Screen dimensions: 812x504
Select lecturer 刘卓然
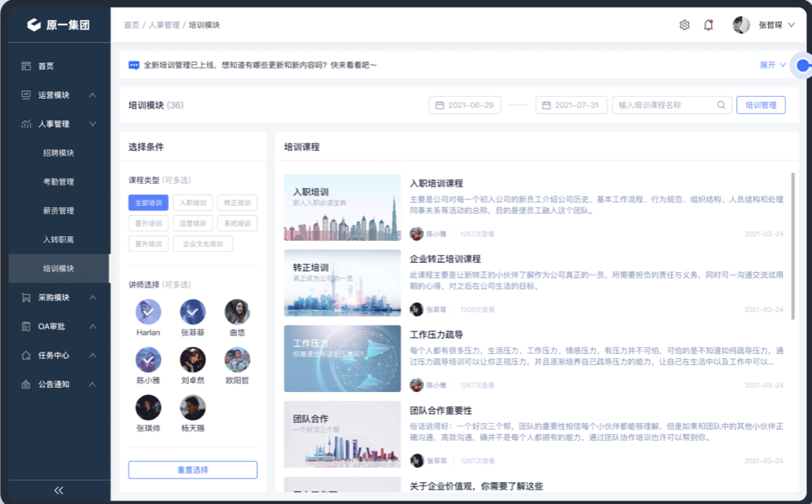click(192, 359)
